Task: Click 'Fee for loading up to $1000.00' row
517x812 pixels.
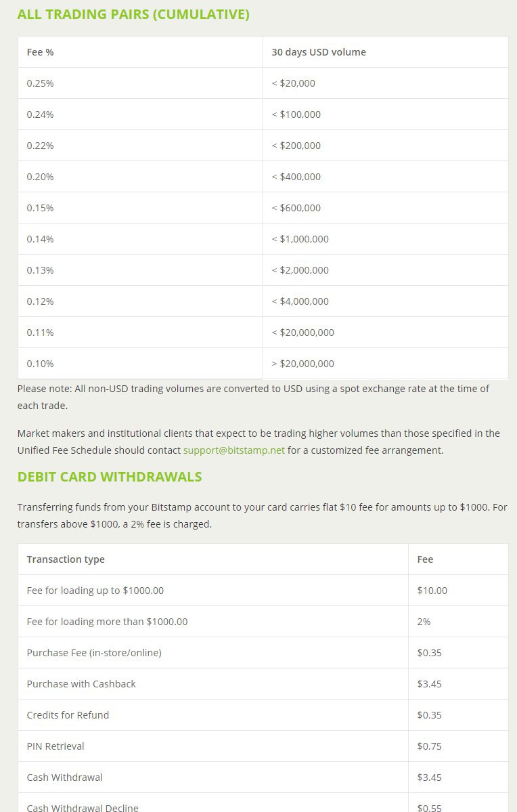Action: (x=95, y=591)
